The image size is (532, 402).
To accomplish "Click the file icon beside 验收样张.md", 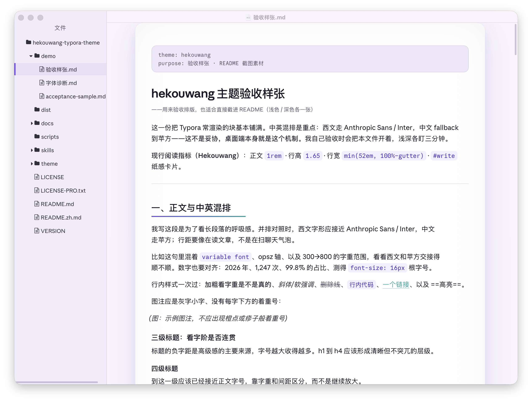I will (x=42, y=69).
